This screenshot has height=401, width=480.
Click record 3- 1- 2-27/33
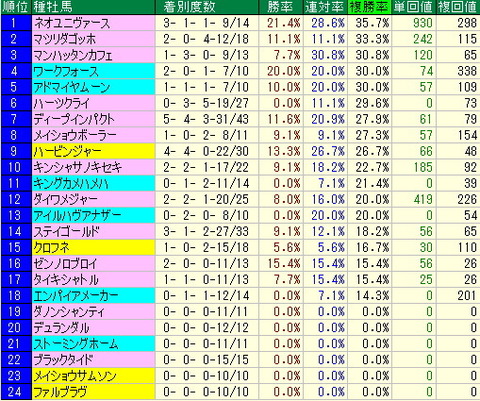[206, 231]
